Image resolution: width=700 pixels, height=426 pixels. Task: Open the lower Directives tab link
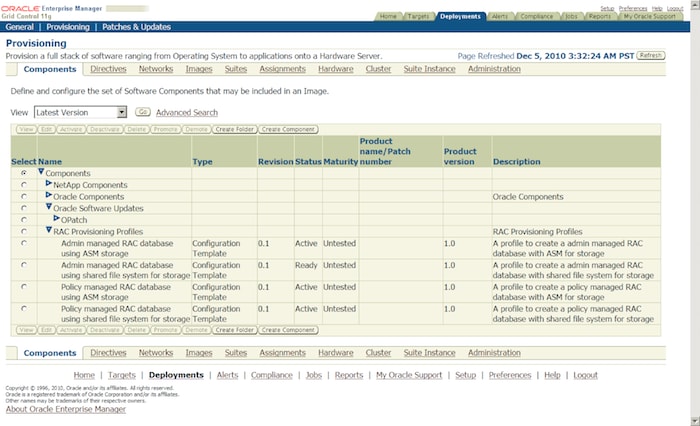point(108,353)
